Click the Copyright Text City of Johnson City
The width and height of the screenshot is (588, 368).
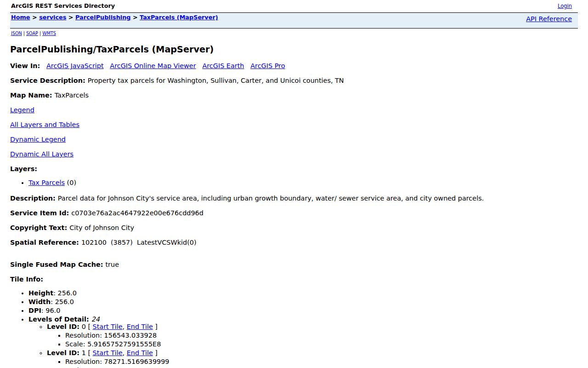(102, 228)
